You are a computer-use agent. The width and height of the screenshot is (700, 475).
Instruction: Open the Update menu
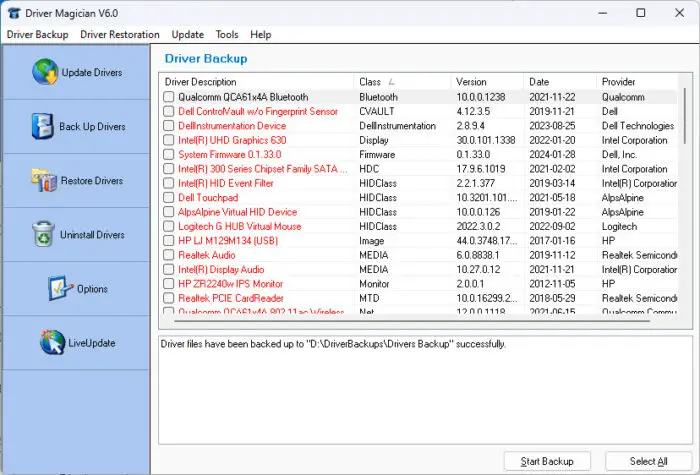188,34
